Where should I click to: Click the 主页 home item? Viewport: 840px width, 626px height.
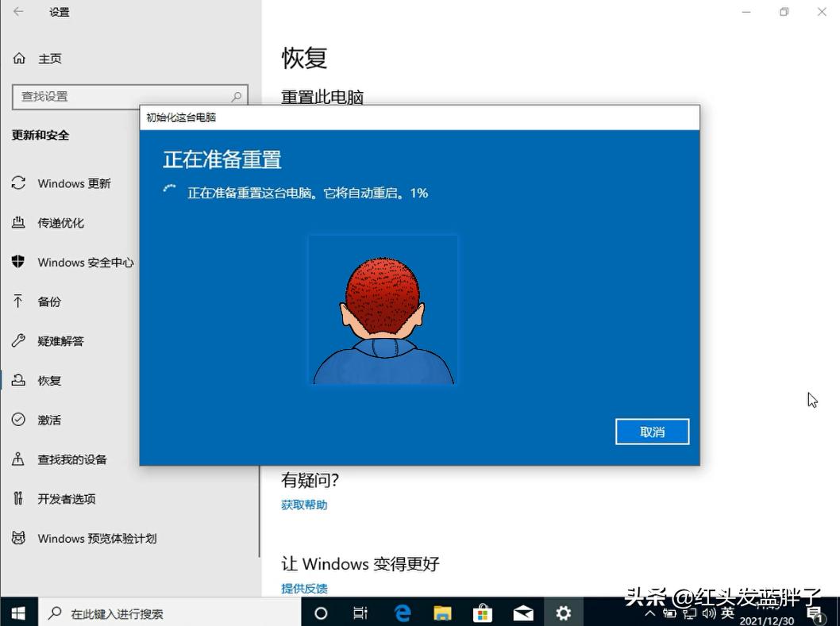[x=49, y=58]
